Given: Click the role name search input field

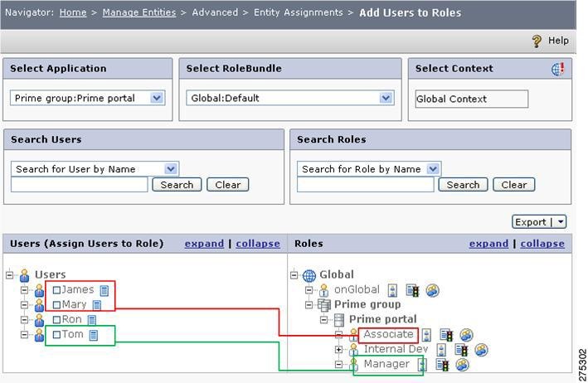Looking at the screenshot, I should [366, 185].
